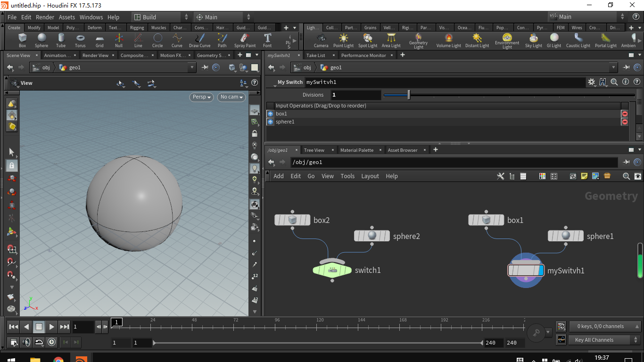Open the Persp view dropdown in the viewport
The width and height of the screenshot is (644, 362).
201,97
